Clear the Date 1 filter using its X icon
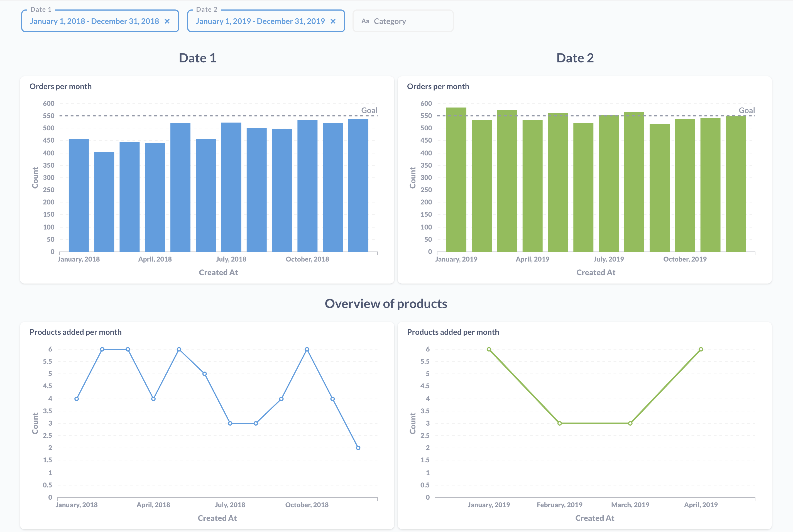This screenshot has width=793, height=532. point(167,21)
